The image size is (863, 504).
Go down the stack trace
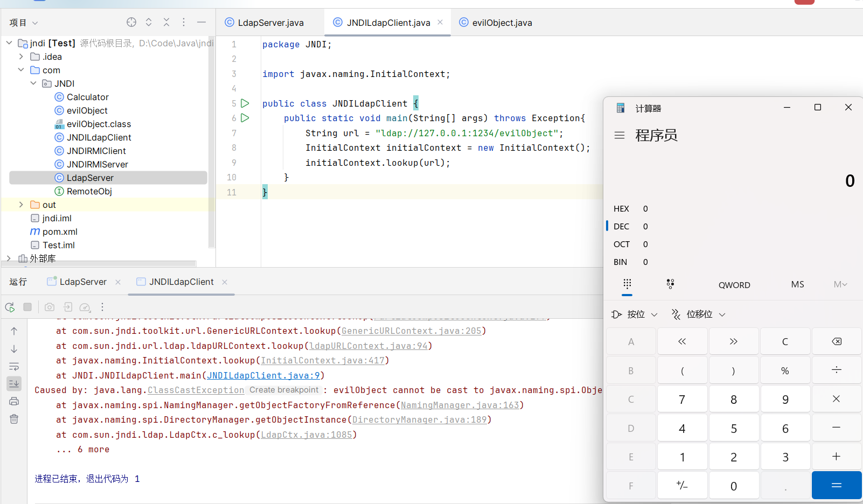[x=14, y=349]
